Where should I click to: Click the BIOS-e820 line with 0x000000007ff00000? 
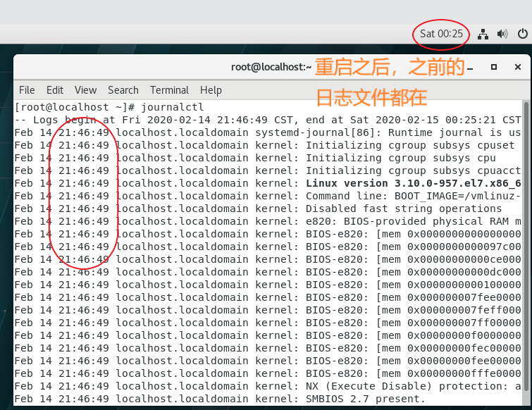pos(268,323)
